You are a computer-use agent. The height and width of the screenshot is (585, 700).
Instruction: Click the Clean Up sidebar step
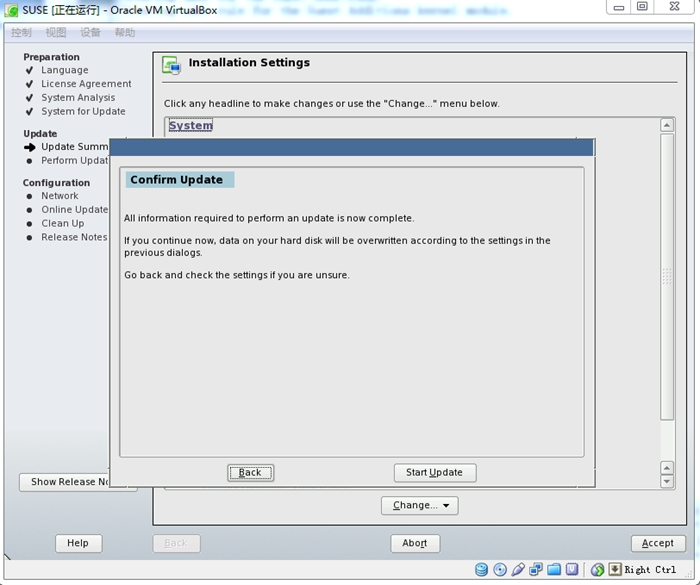click(x=62, y=223)
